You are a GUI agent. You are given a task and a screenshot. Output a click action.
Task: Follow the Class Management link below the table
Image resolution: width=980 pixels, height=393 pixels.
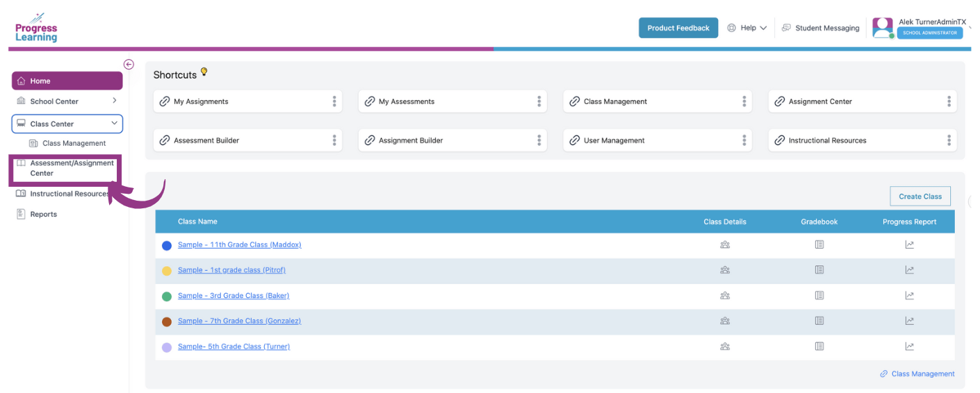click(x=917, y=374)
